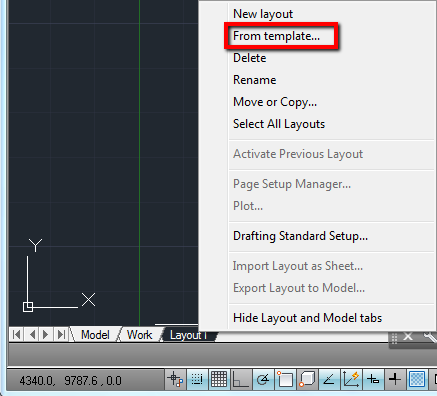This screenshot has height=396, width=437.
Task: Toggle Snap Mode dotted-grid icon
Action: [197, 379]
